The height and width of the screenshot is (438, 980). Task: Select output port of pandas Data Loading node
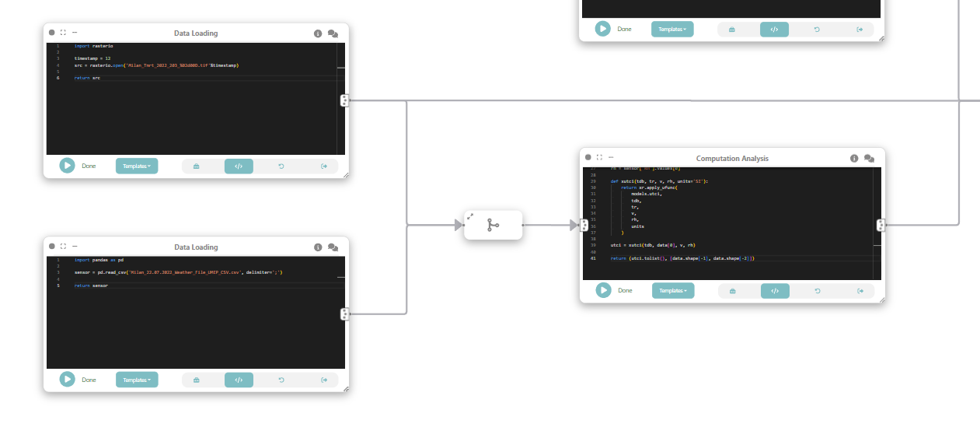(x=345, y=314)
